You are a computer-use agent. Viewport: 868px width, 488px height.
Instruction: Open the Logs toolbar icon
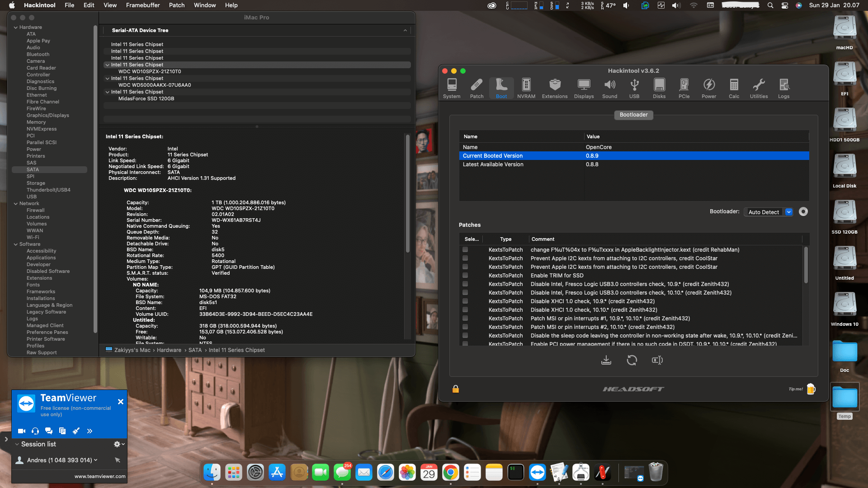click(x=783, y=89)
